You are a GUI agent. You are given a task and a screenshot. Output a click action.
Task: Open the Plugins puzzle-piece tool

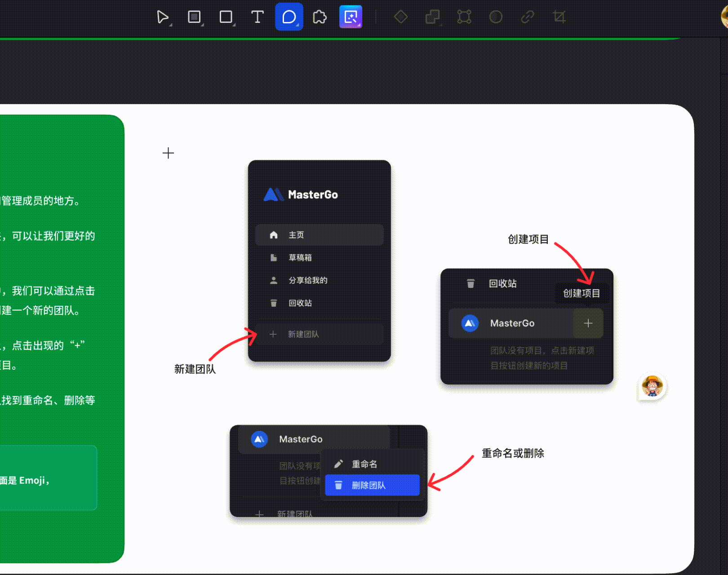pyautogui.click(x=320, y=17)
